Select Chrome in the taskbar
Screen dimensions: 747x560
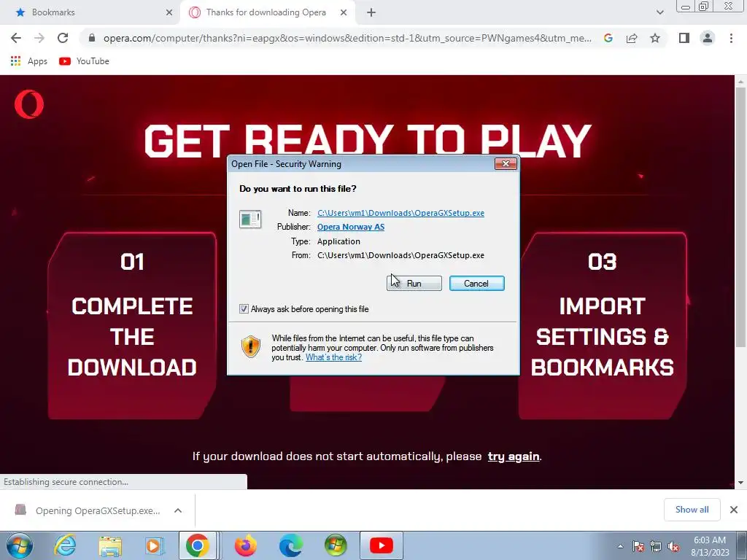(x=198, y=545)
